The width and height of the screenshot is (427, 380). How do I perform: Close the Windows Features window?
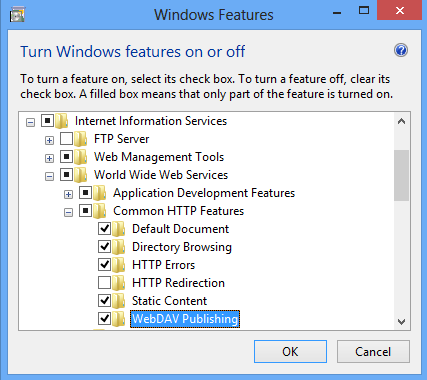(x=400, y=11)
